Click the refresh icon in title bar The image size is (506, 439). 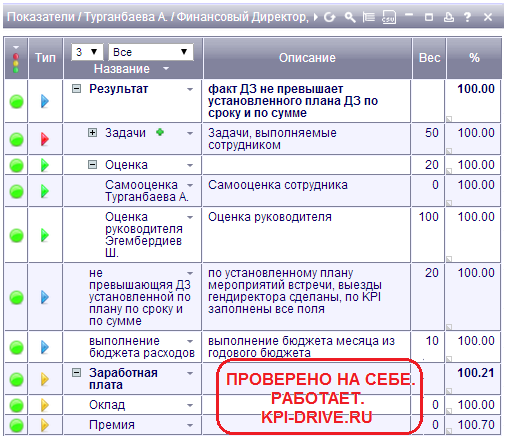click(x=329, y=17)
